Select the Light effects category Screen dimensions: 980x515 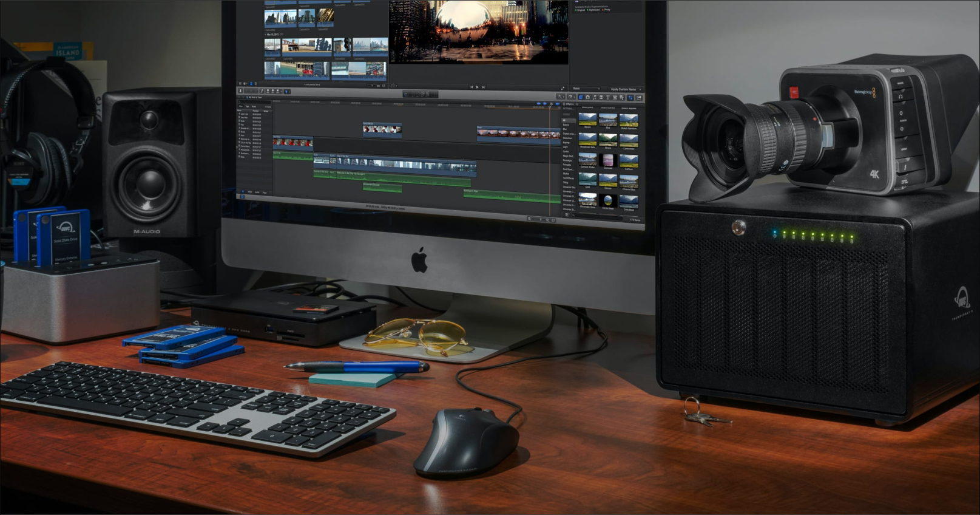(566, 147)
